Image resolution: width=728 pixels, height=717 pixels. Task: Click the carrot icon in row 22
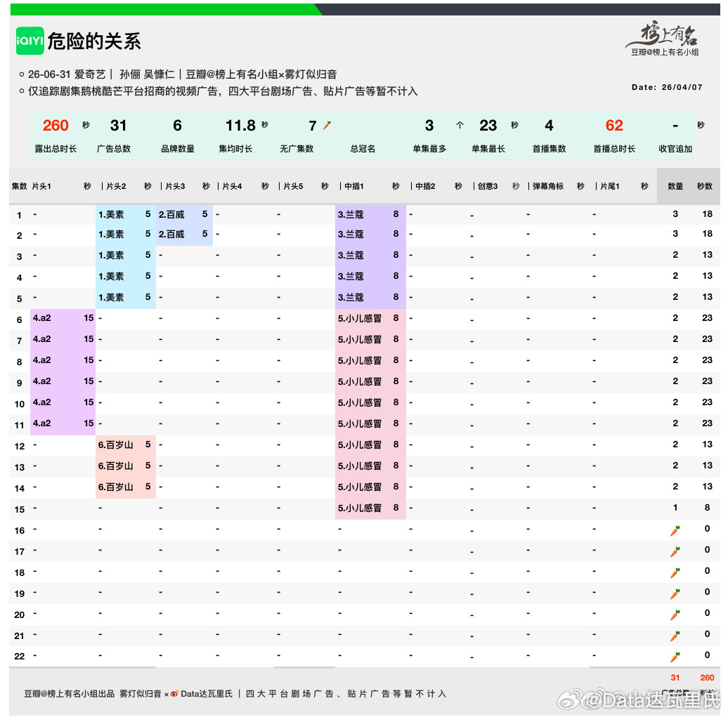(x=675, y=656)
